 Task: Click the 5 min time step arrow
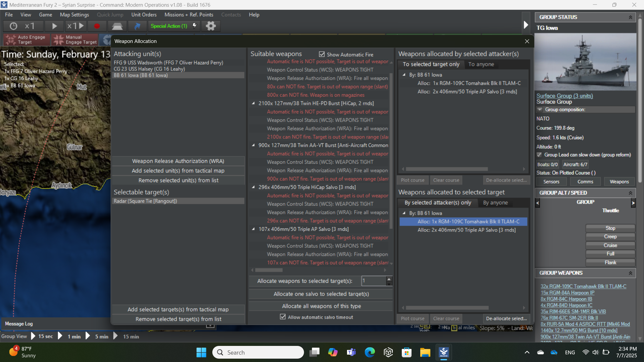88,336
